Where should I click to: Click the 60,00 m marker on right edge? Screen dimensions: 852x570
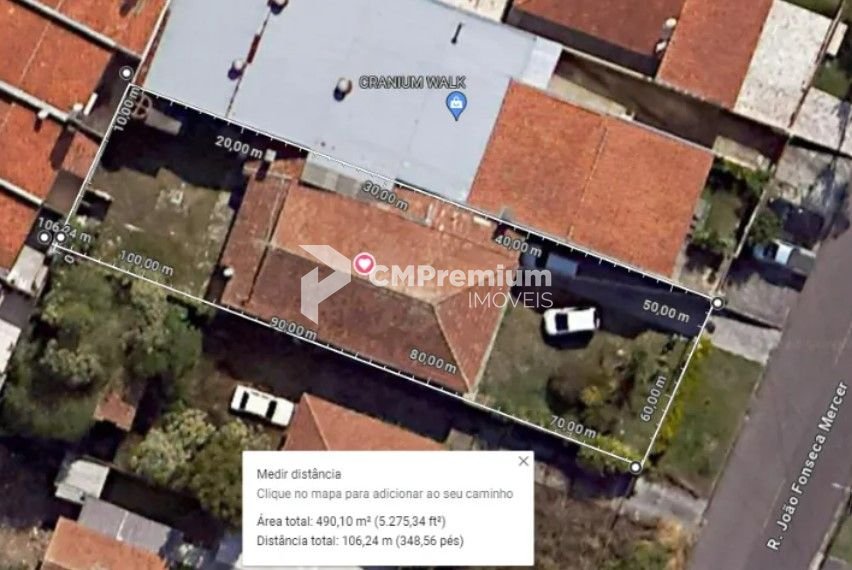pyautogui.click(x=653, y=398)
